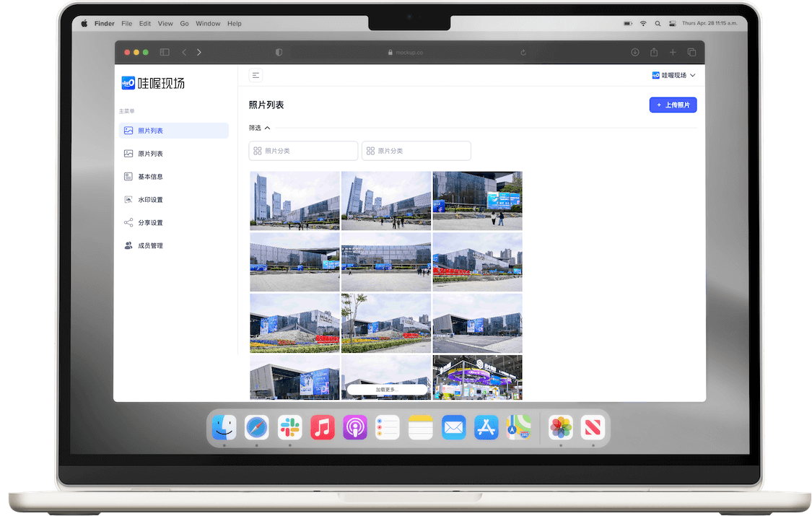Open the Safari new tab plus icon

pyautogui.click(x=673, y=52)
